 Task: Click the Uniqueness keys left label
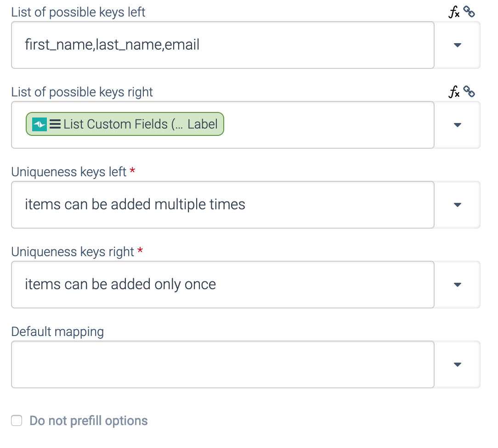pyautogui.click(x=69, y=172)
